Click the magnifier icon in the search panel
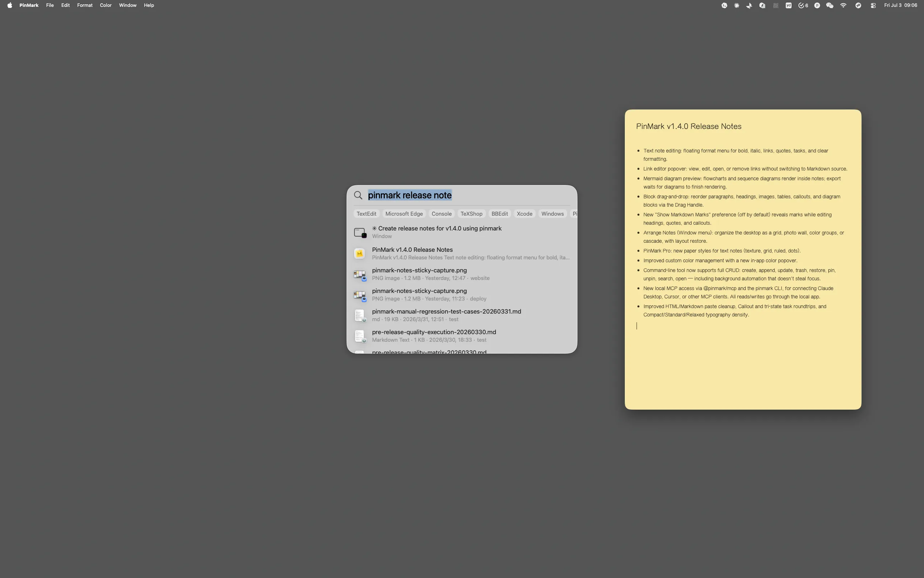The width and height of the screenshot is (924, 578). pos(358,195)
